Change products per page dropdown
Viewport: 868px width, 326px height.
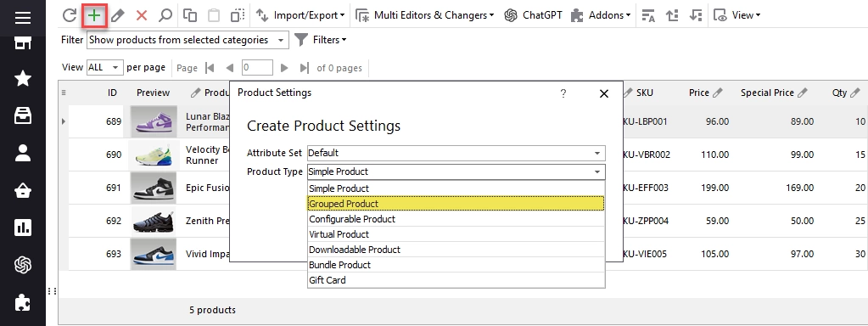[104, 68]
